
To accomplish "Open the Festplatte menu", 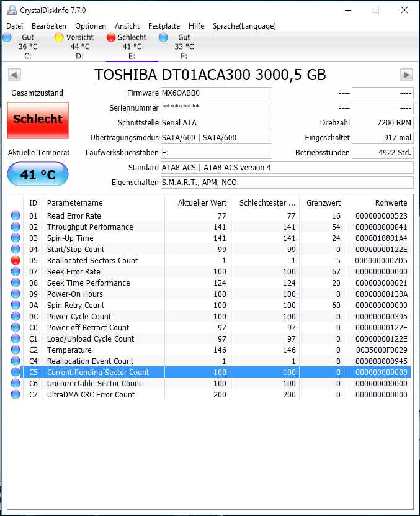I will (164, 26).
